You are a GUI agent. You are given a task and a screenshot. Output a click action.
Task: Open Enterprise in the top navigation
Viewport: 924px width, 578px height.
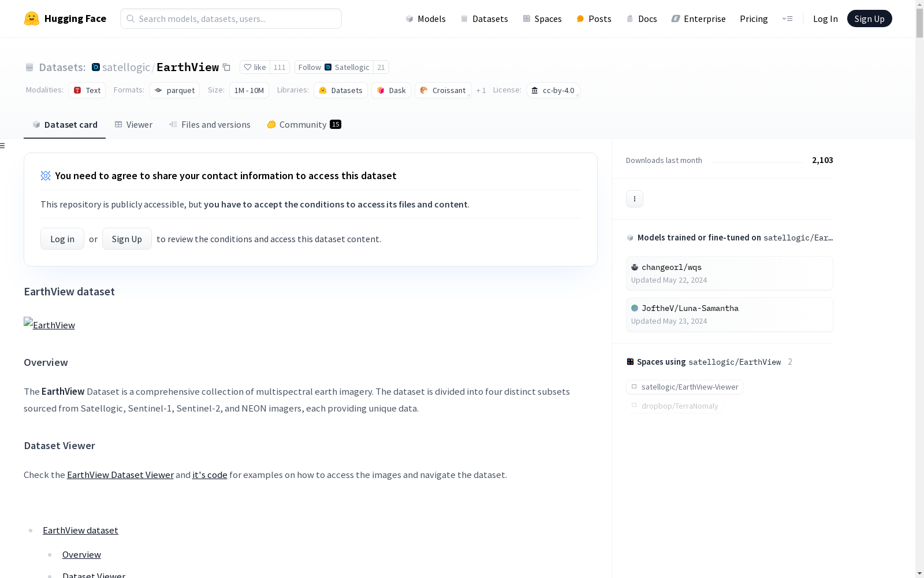(x=698, y=18)
